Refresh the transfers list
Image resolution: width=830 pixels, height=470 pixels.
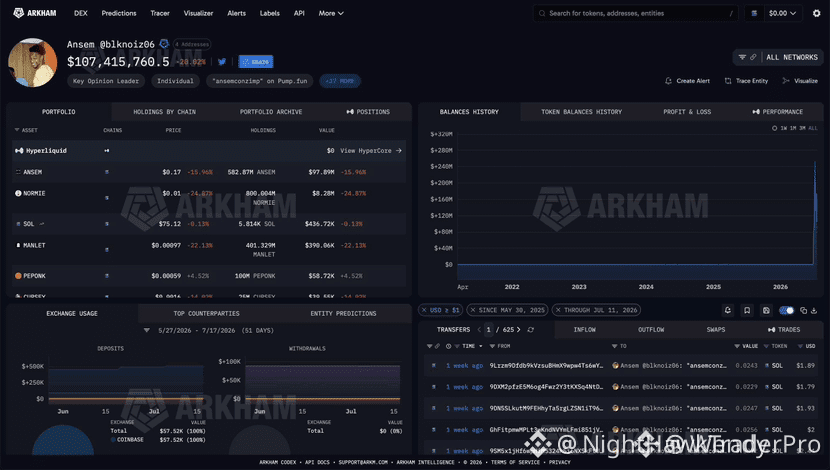tap(530, 330)
